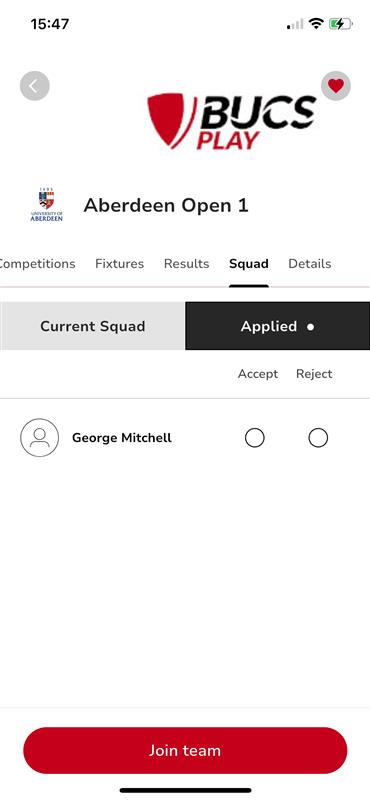Tap the Join team button

point(185,751)
